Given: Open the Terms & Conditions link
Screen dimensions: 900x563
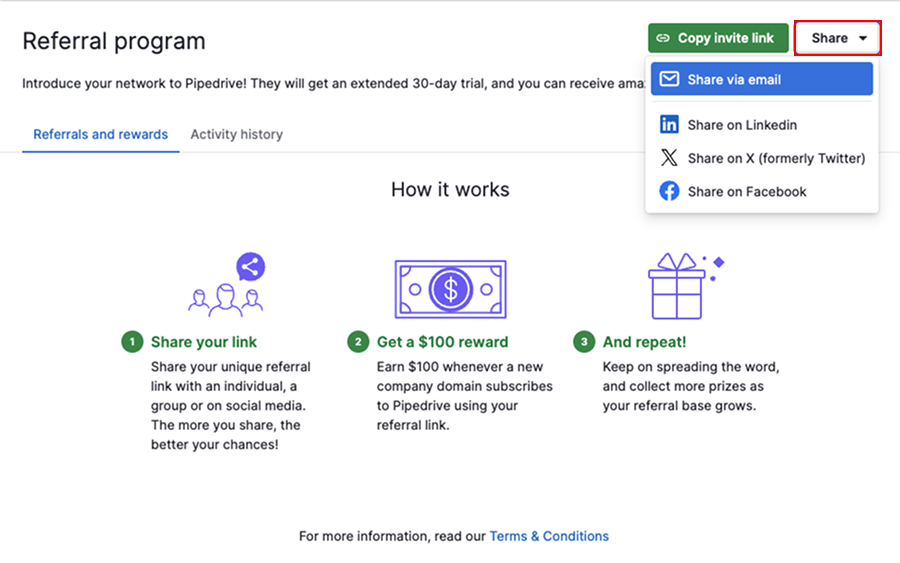Looking at the screenshot, I should tap(548, 536).
